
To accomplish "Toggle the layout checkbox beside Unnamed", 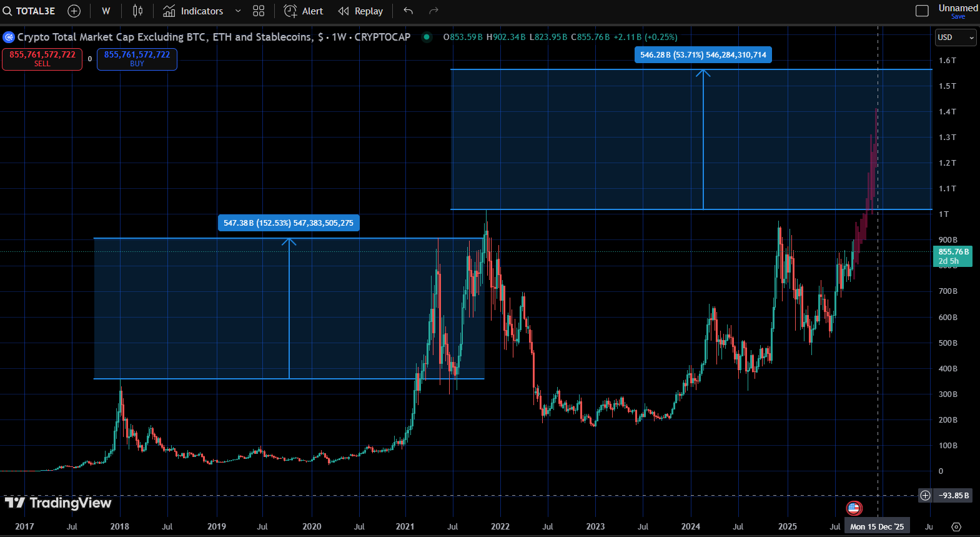I will [922, 11].
